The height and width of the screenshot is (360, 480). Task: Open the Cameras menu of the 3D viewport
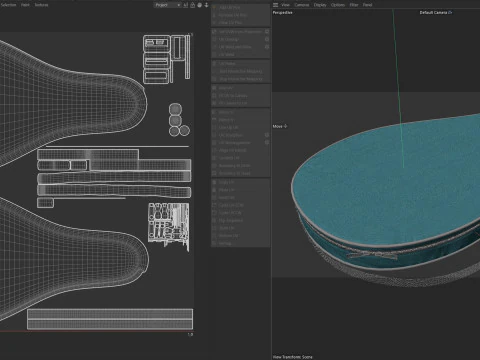tap(302, 5)
